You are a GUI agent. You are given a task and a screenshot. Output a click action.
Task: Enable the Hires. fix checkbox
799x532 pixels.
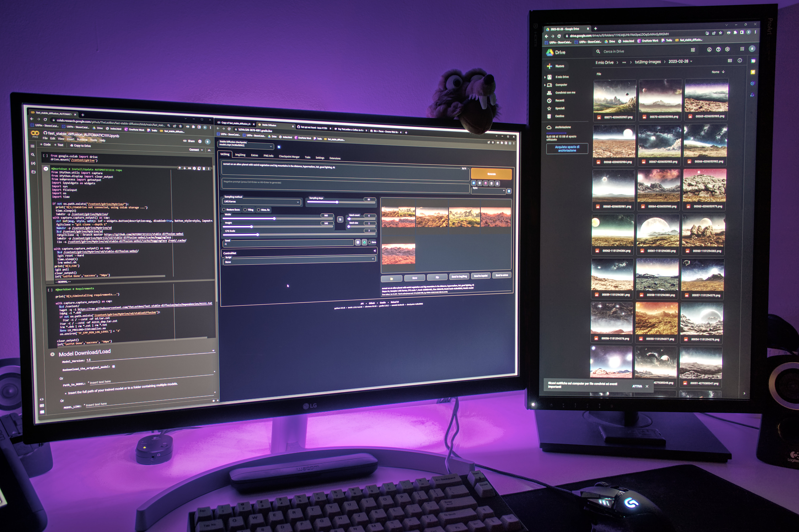pyautogui.click(x=258, y=210)
